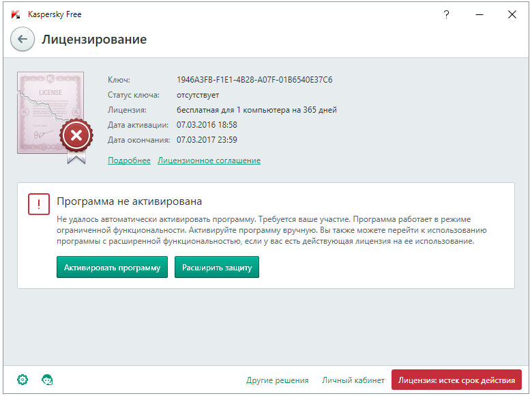The image size is (532, 396).
Task: Open Другие решения link
Action: (x=277, y=380)
